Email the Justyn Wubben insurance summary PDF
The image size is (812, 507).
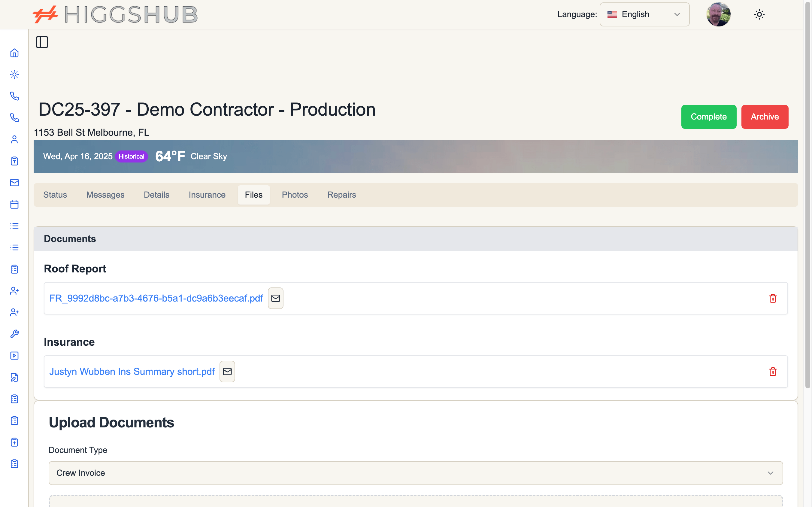[x=227, y=371]
